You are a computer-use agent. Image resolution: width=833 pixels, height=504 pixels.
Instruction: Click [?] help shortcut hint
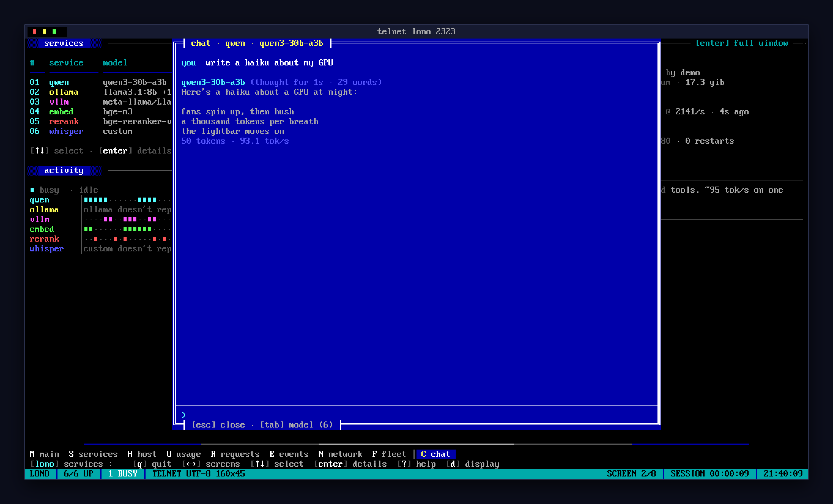coord(416,464)
